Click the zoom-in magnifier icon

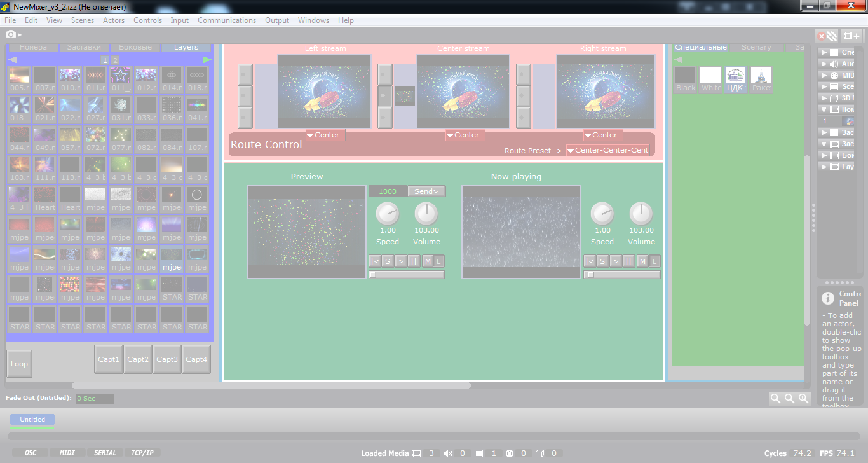[804, 399]
